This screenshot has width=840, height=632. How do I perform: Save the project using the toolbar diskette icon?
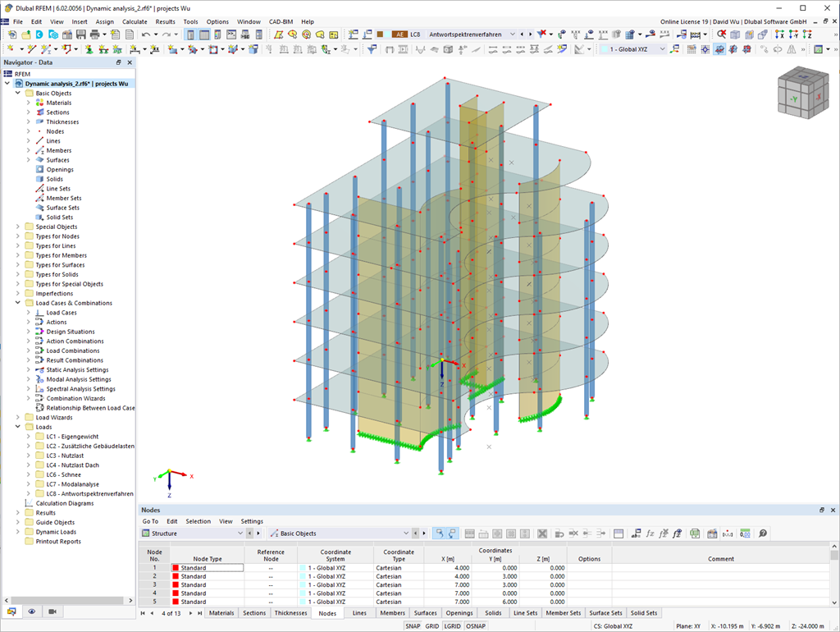80,34
